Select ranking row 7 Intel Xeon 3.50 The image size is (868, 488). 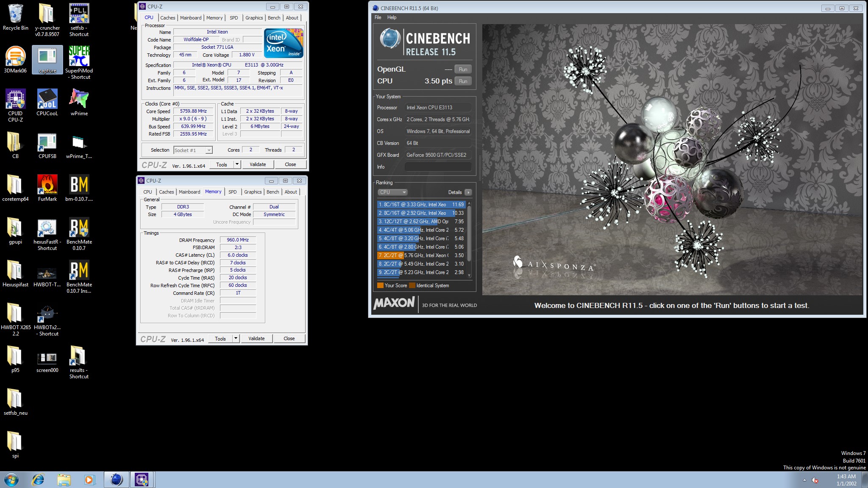coord(421,255)
